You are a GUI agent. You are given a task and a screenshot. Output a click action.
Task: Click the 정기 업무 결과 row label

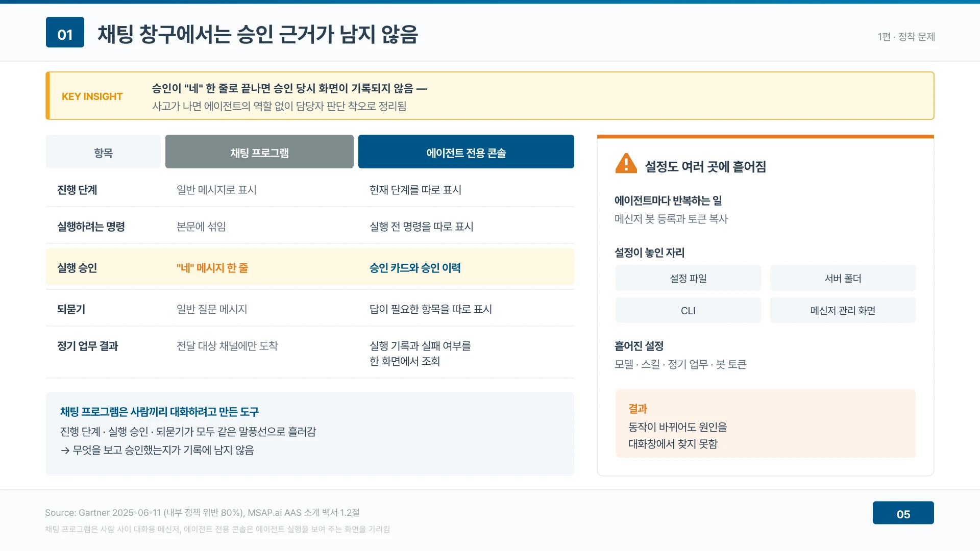pos(87,346)
